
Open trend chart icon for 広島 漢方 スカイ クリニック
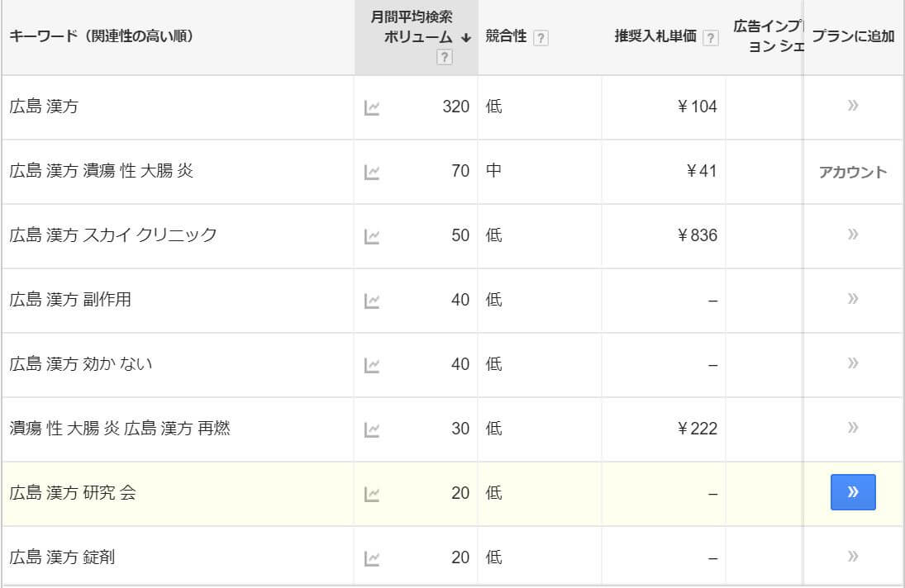(372, 236)
